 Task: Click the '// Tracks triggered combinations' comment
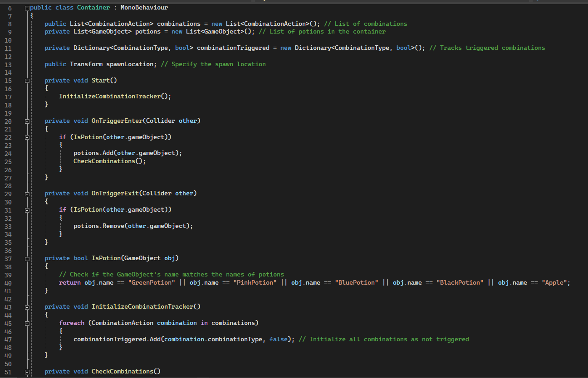click(x=487, y=48)
